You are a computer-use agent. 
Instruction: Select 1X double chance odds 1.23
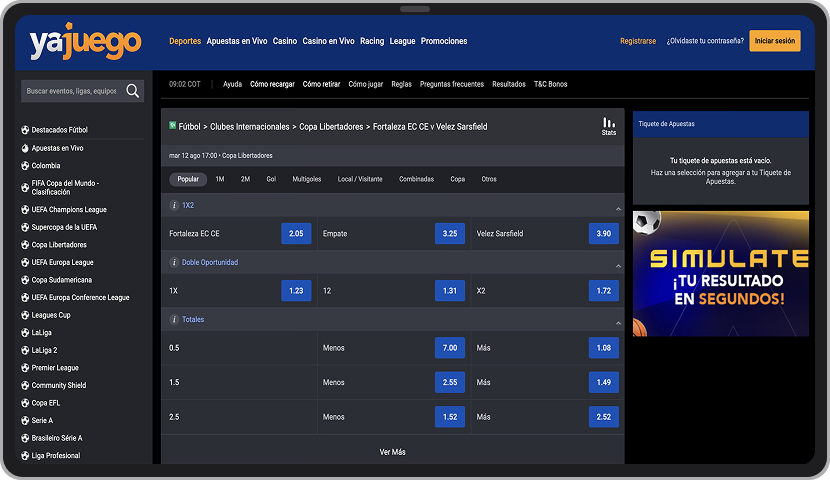point(296,291)
